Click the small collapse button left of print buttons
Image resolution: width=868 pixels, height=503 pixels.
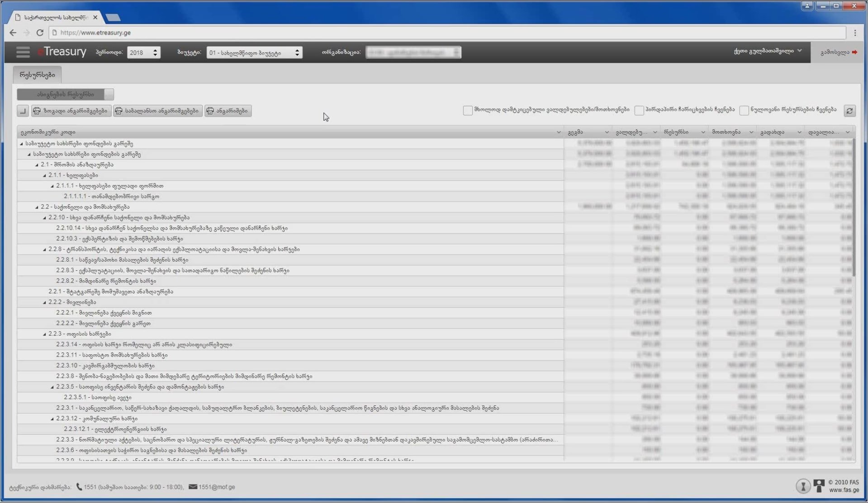tap(23, 111)
